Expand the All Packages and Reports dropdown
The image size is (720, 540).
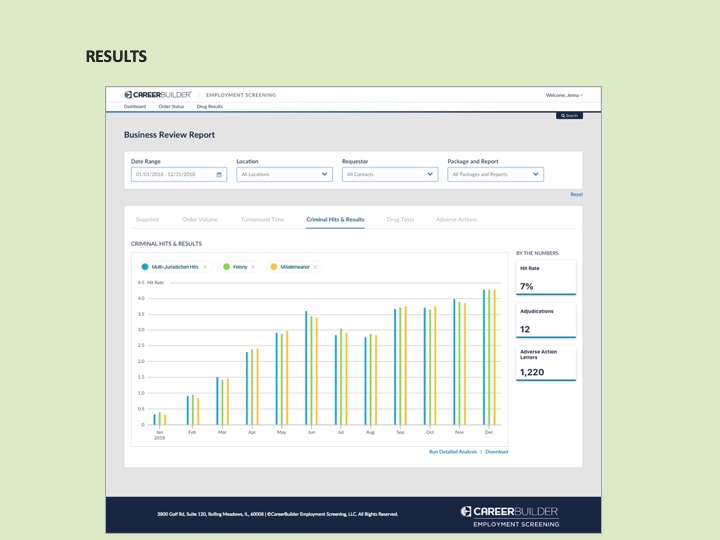tap(495, 174)
